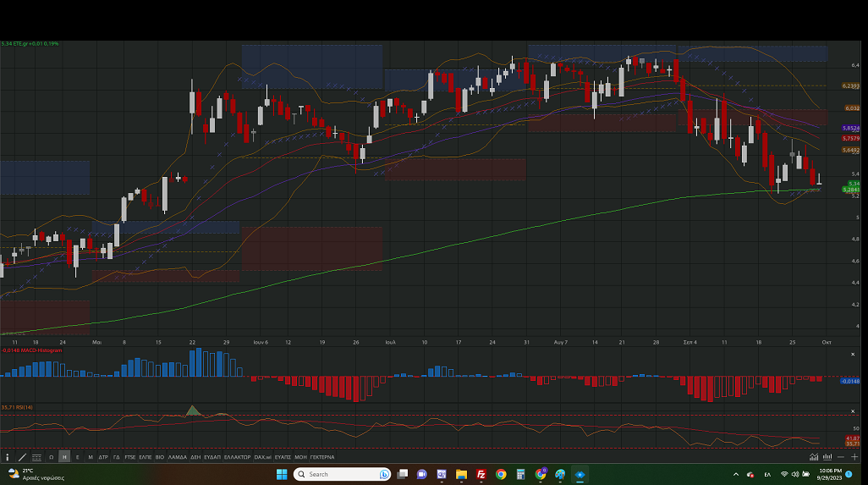Open Paint from taskbar
This screenshot has width=868, height=485.
[x=560, y=474]
